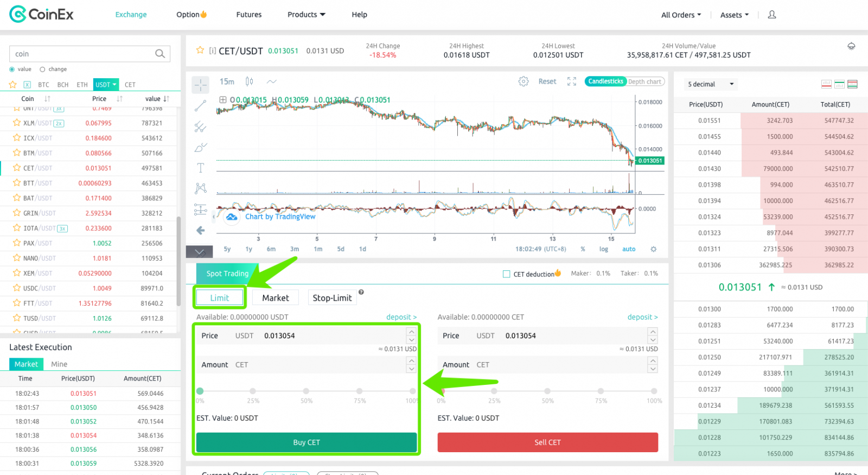Screen dimensions: 868x475
Task: Set sell amount slider to 75%
Action: coord(601,391)
